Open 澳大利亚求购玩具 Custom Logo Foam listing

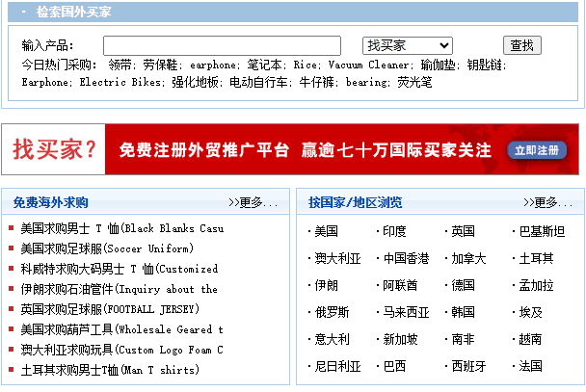[122, 350]
